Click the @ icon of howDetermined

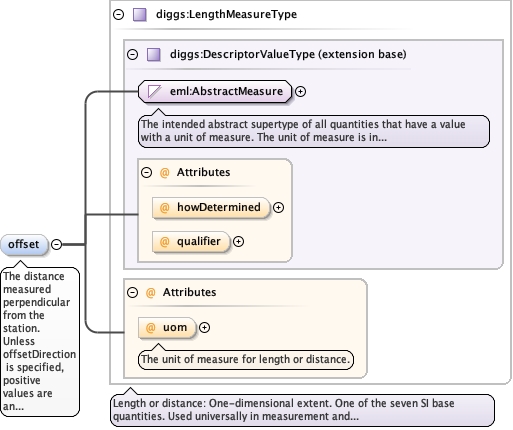coord(165,208)
